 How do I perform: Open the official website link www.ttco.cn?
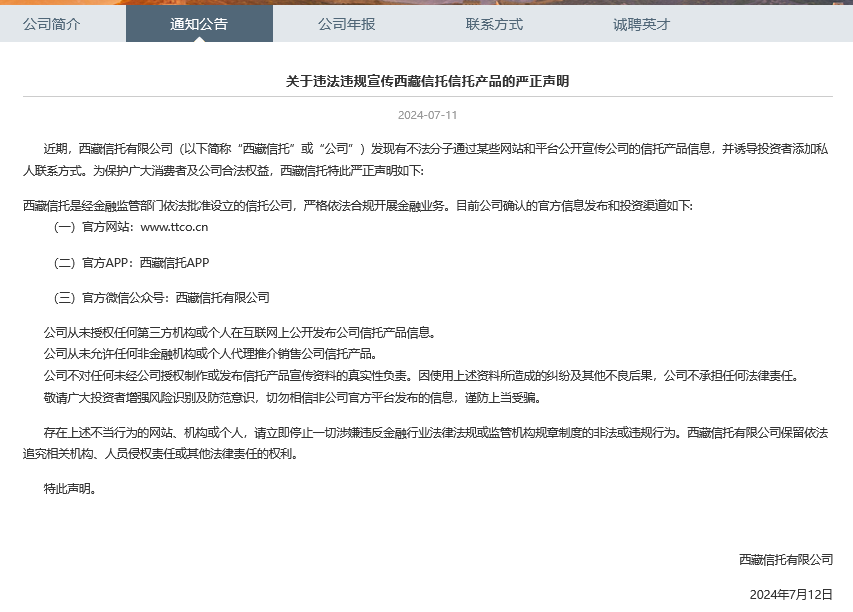172,226
